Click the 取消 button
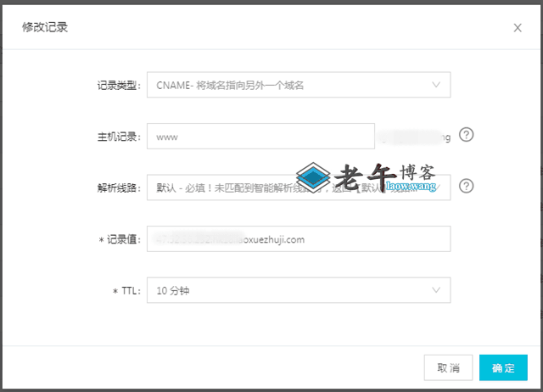The width and height of the screenshot is (543, 392). 448,367
